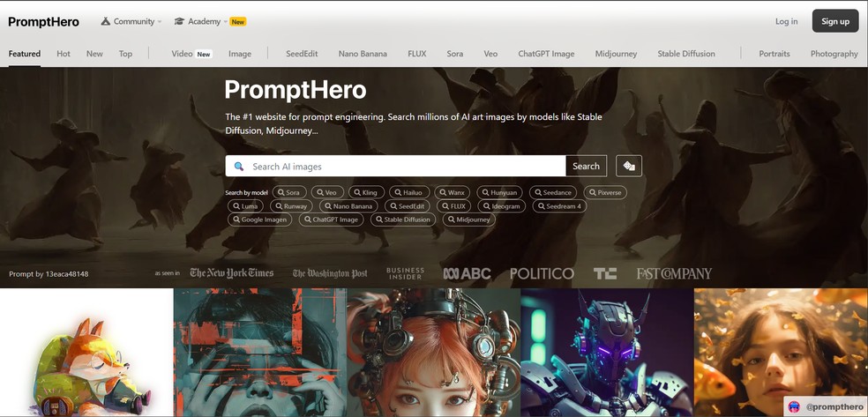Image resolution: width=868 pixels, height=417 pixels.
Task: Search by Kling model chip
Action: (x=366, y=192)
